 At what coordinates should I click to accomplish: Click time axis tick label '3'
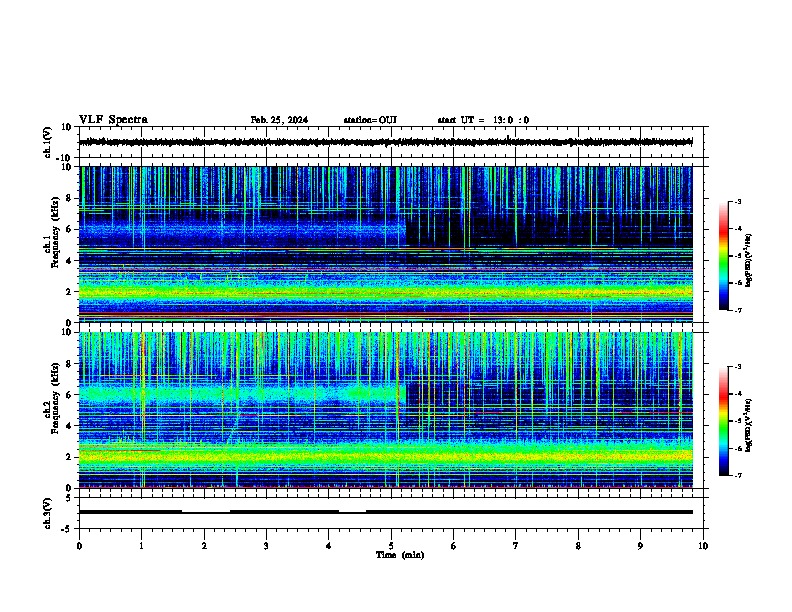[266, 546]
